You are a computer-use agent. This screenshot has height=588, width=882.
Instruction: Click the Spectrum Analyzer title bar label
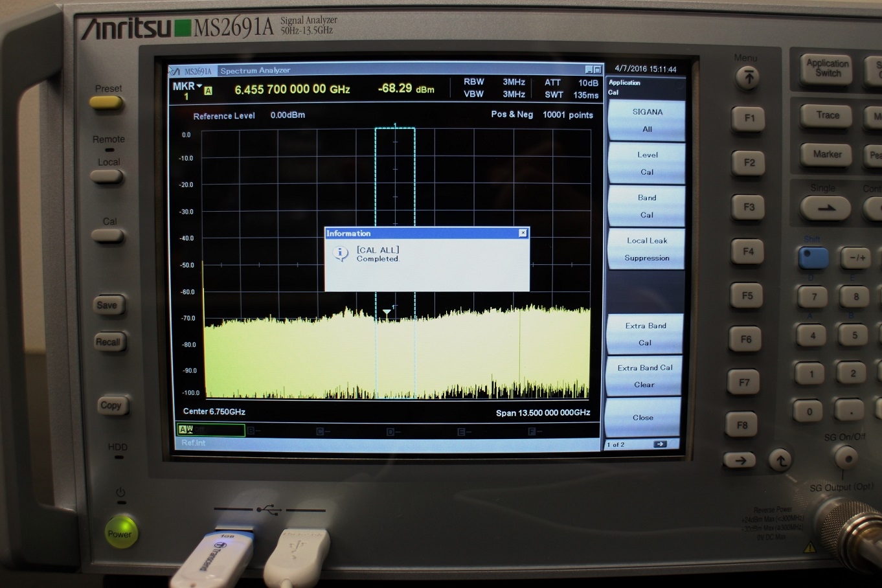255,71
